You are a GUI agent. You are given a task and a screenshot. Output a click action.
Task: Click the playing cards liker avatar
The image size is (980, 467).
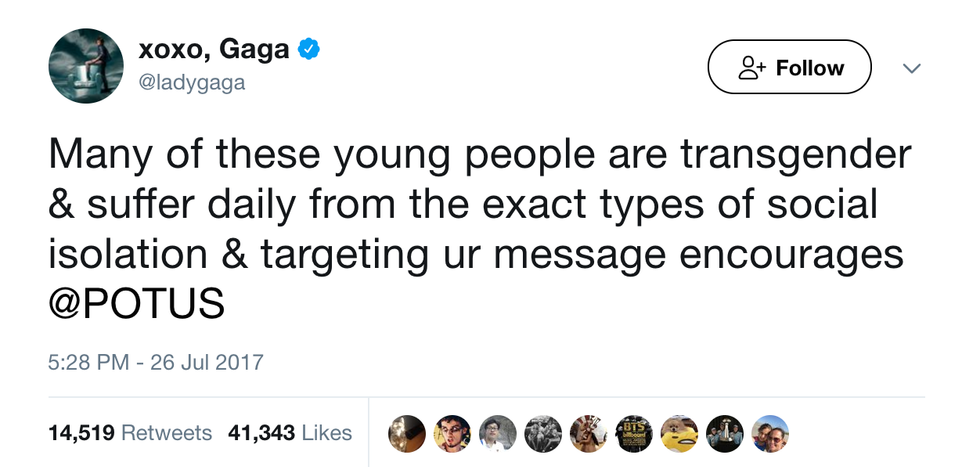[x=588, y=432]
